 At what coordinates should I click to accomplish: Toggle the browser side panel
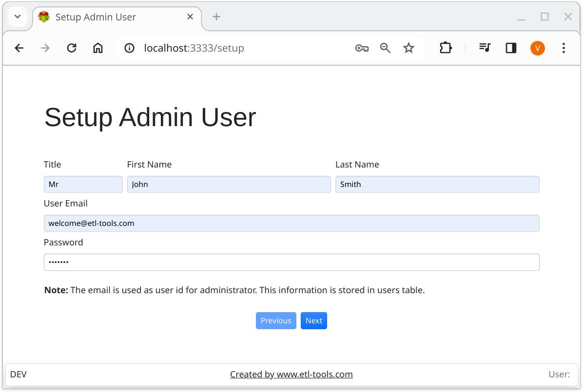coord(511,48)
